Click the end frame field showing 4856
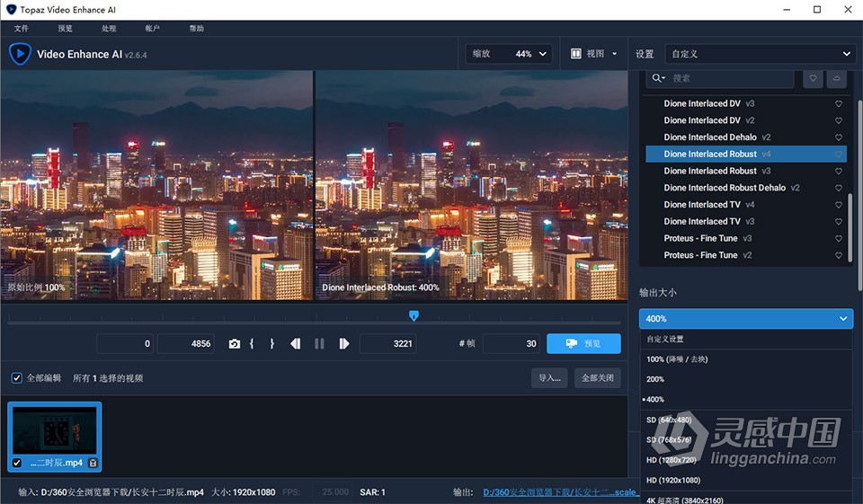Image resolution: width=863 pixels, height=504 pixels. [x=186, y=344]
